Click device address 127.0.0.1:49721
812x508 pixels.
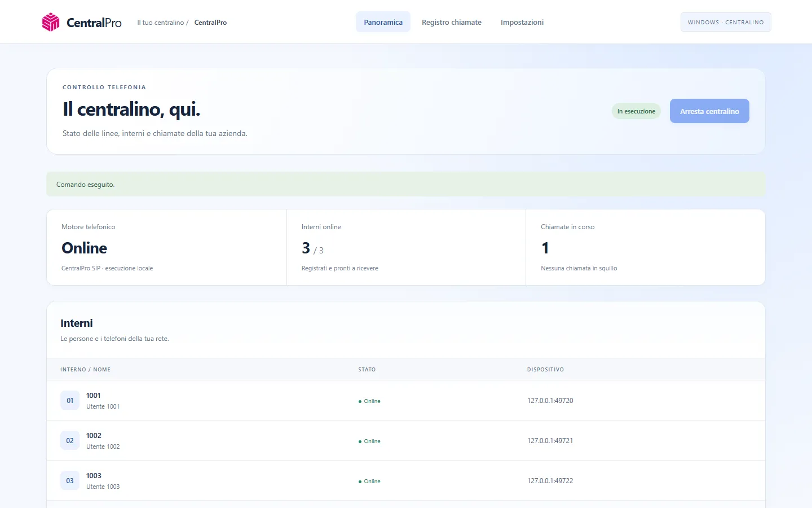[550, 441]
